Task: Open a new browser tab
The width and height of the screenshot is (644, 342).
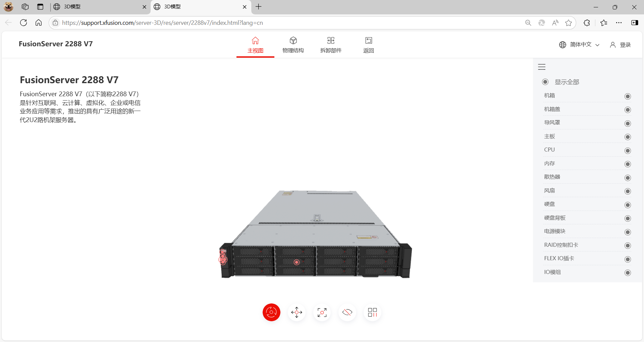Action: [259, 7]
